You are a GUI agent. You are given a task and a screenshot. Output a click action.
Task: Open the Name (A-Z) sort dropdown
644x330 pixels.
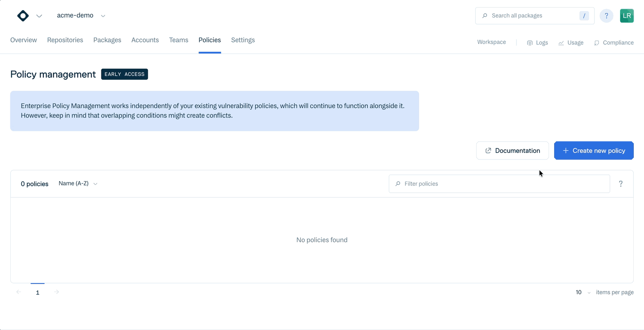(x=78, y=183)
